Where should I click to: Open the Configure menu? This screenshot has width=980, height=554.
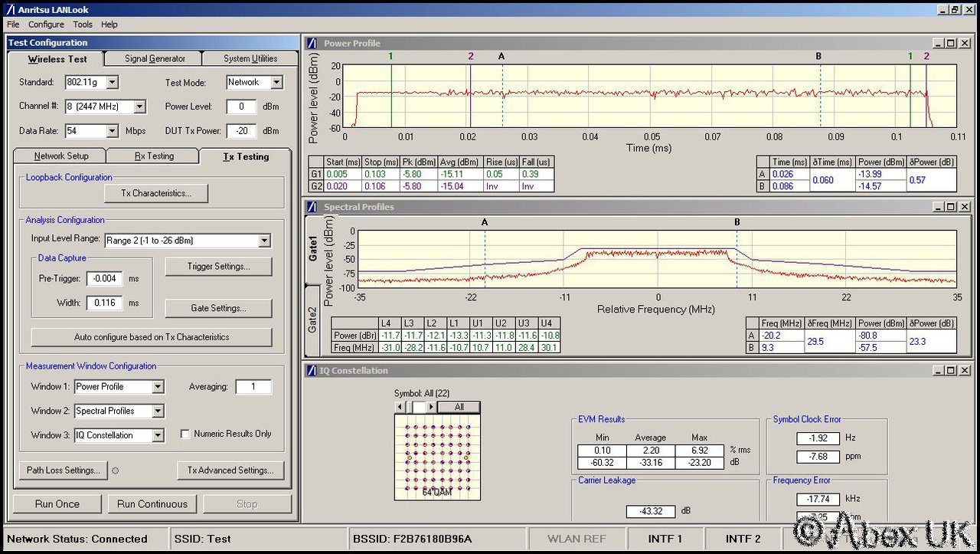46,25
